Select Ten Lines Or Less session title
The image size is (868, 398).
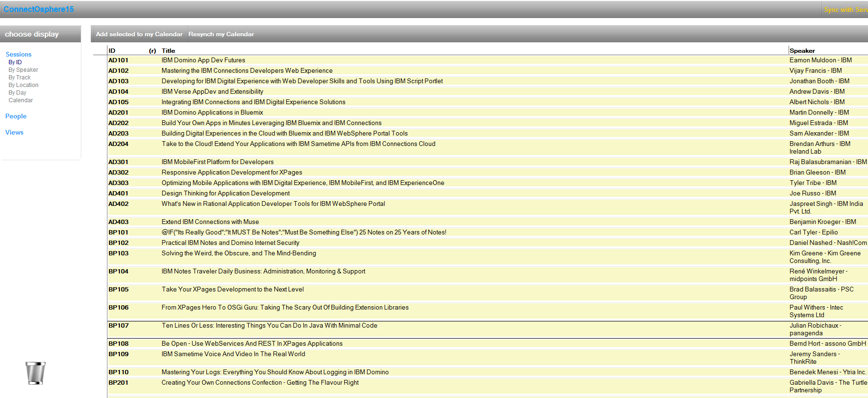[270, 326]
